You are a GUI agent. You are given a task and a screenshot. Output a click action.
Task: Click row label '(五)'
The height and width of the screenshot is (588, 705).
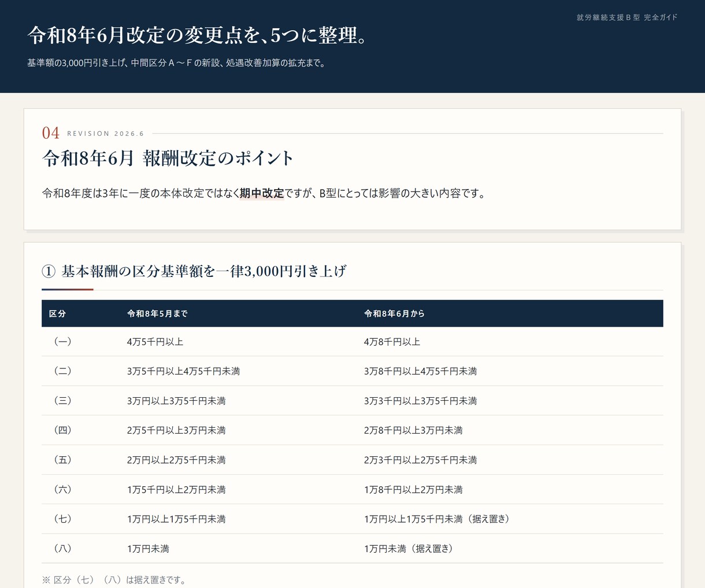pos(62,460)
